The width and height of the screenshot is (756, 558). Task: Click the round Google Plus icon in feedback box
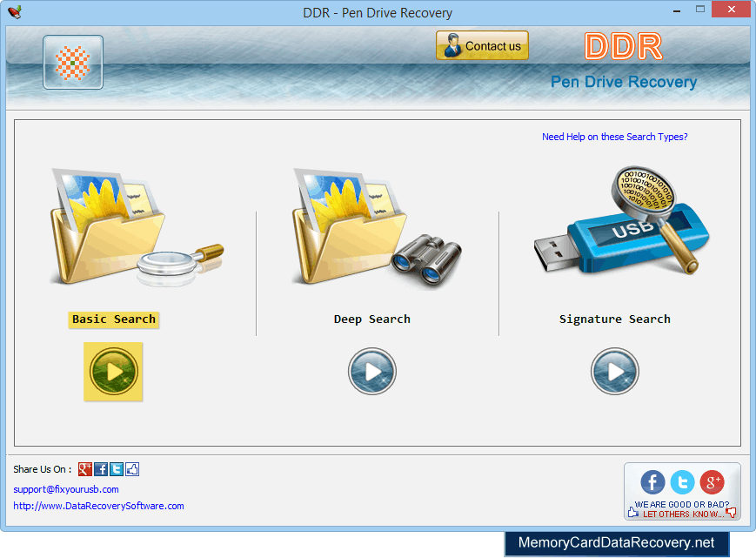point(713,482)
